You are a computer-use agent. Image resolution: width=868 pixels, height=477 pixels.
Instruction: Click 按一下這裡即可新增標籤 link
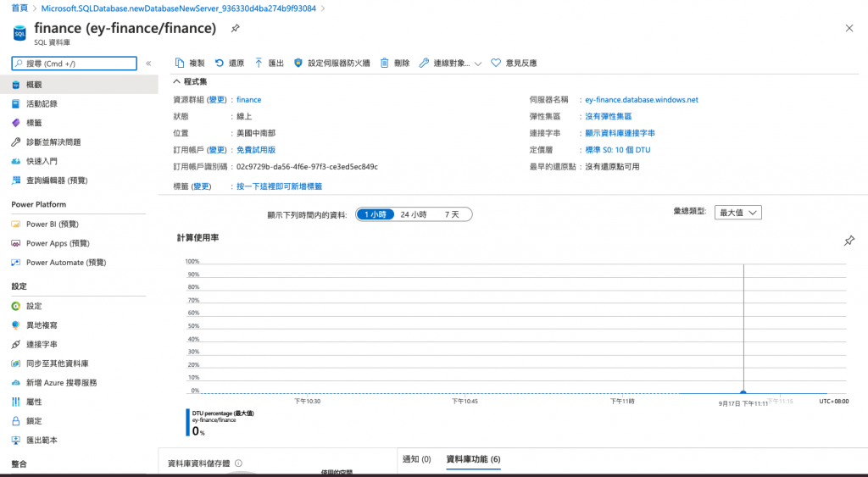point(279,186)
